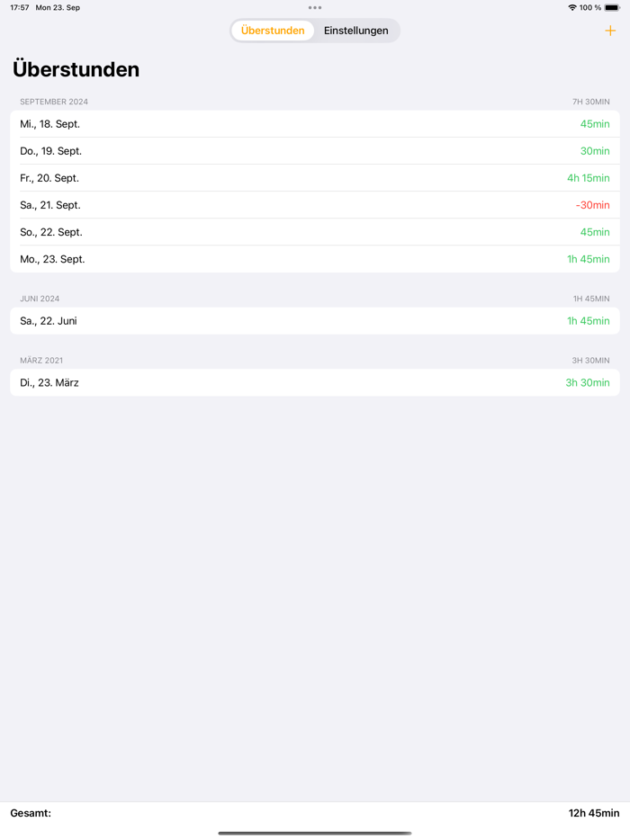
Task: Tap the three-dot multitasking indicator at top center
Action: tap(315, 7)
